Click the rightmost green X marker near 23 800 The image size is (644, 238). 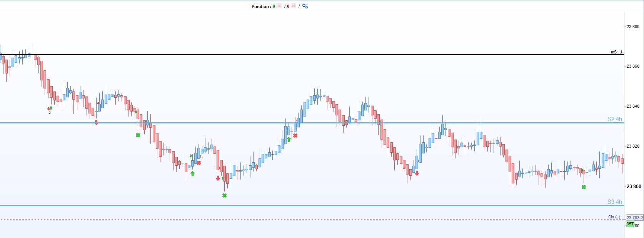(x=584, y=187)
